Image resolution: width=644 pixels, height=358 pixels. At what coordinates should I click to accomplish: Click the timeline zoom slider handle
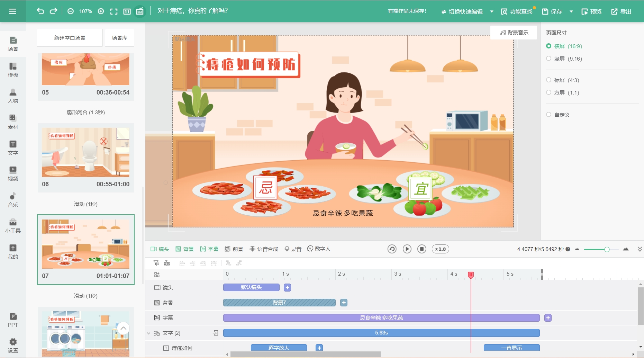pos(607,249)
